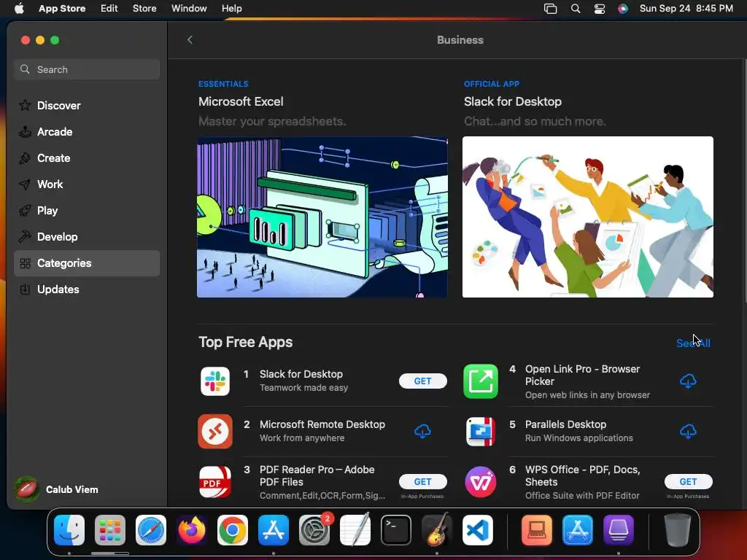Open the Apple menu
Image resolution: width=747 pixels, height=560 pixels.
coord(19,9)
